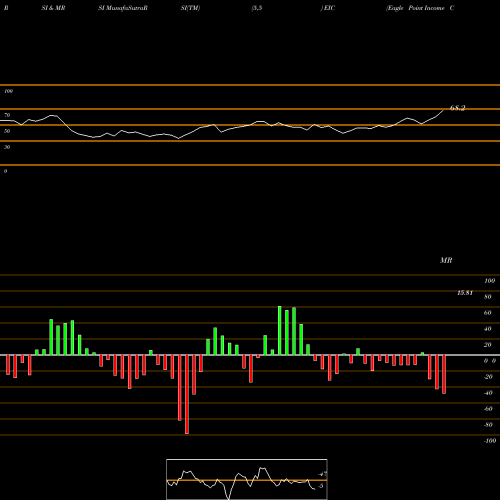Click the 15.81 value in MR chart

click(465, 293)
